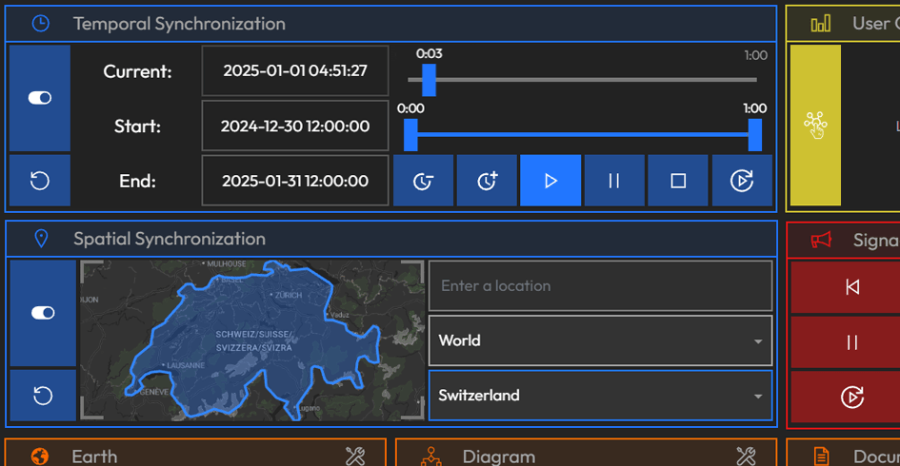Increase time step with clock plus button
Screen dimensions: 900x466
pos(487,181)
